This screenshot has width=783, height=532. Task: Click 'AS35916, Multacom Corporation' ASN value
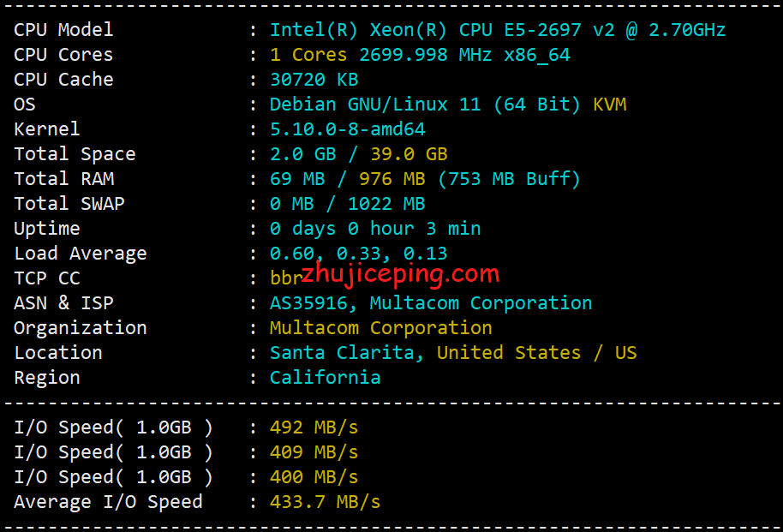coord(431,304)
